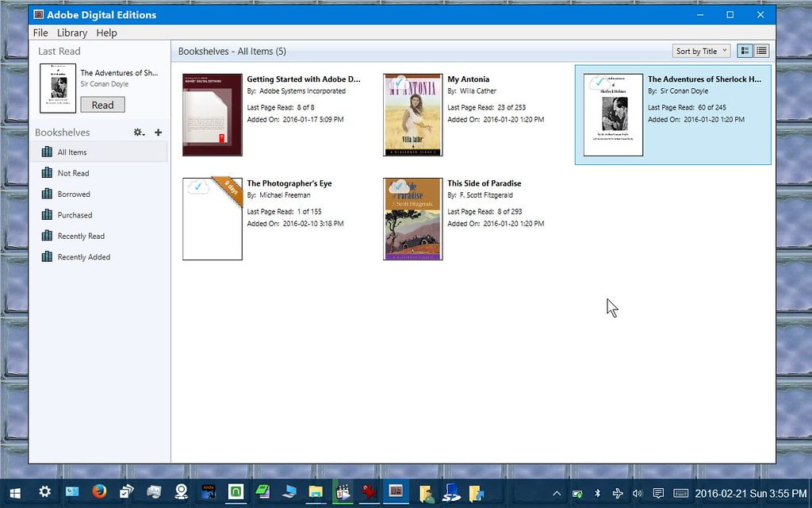The width and height of the screenshot is (812, 508).
Task: Click The Adventures of Sherlock H... title in grid
Action: [704, 79]
